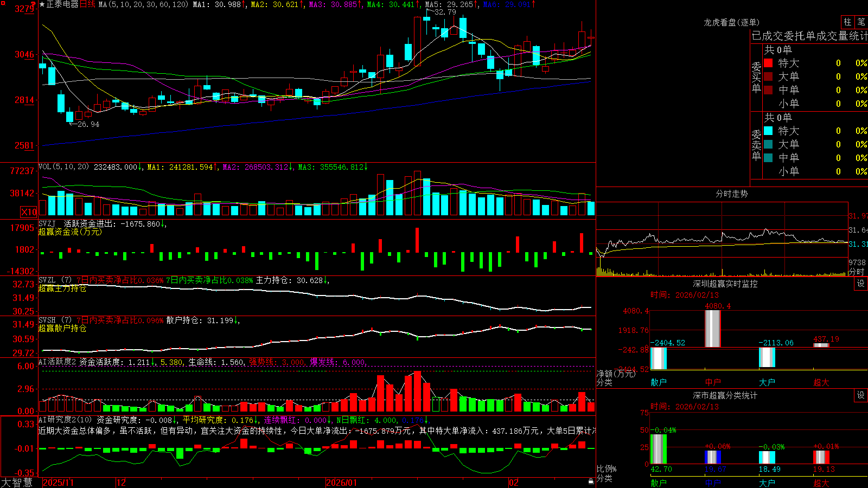The image size is (868, 488).
Task: Click the 超赢主力持仓 label
Action: click(x=62, y=288)
